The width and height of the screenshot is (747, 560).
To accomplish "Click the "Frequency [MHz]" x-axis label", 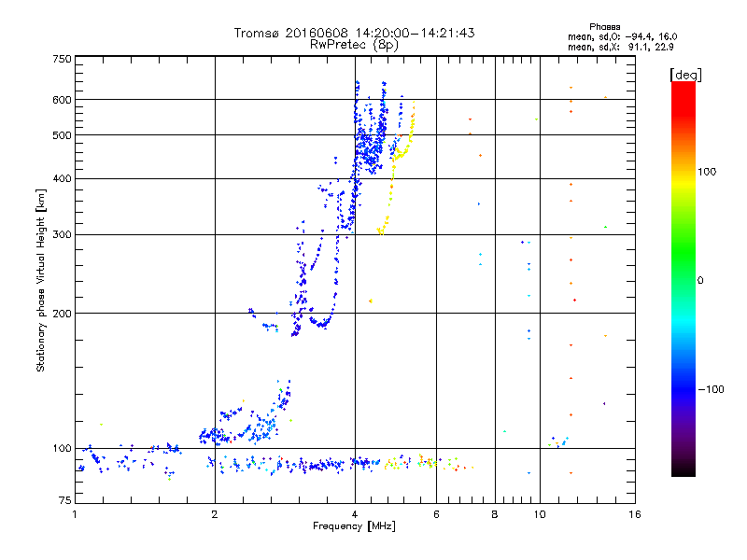I will pos(354,526).
